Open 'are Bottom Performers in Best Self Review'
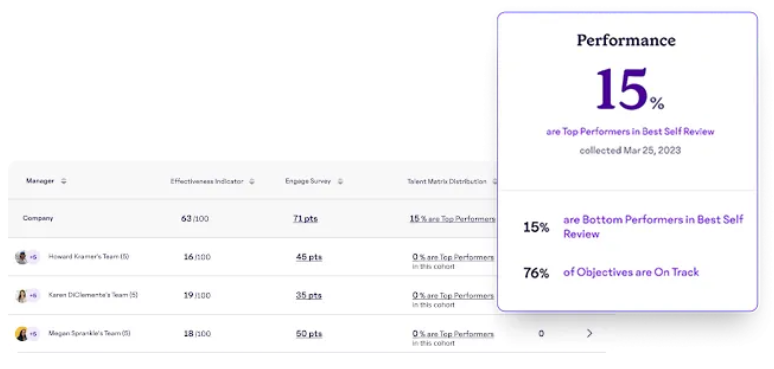Screen dimensions: 774x369 (653, 227)
